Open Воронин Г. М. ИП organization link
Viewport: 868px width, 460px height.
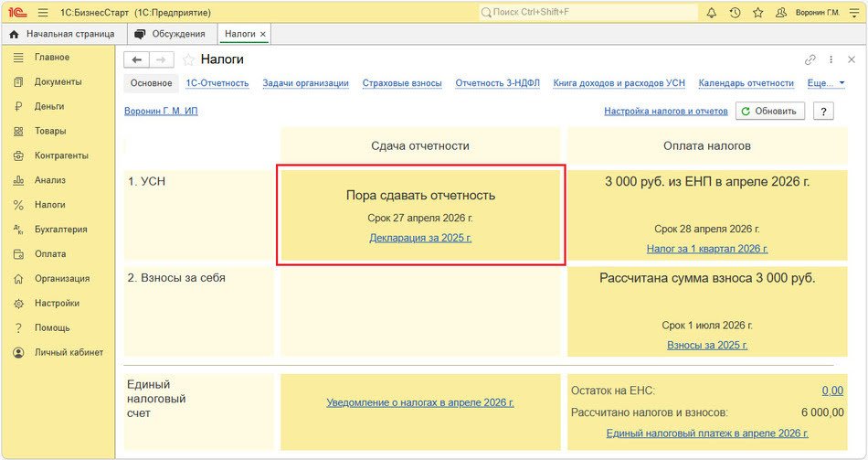(x=161, y=111)
